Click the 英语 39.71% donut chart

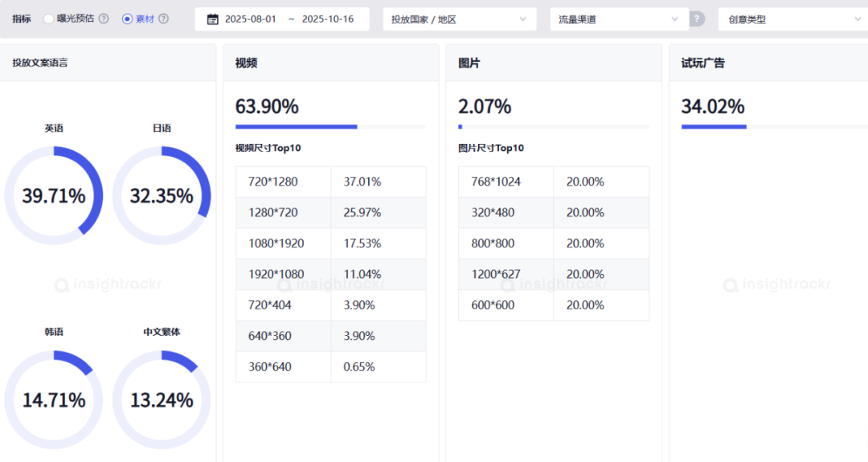(x=54, y=195)
